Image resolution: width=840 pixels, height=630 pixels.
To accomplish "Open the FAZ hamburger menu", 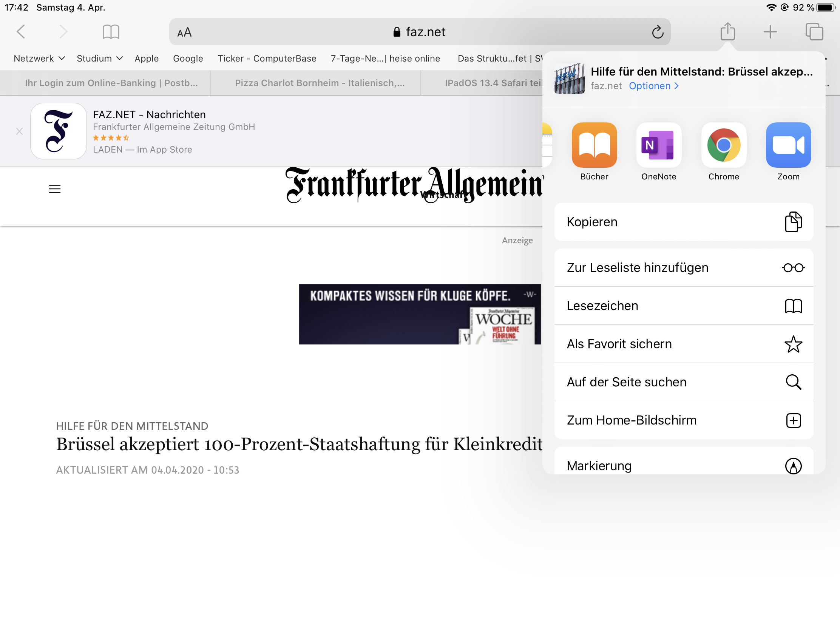I will [x=55, y=189].
